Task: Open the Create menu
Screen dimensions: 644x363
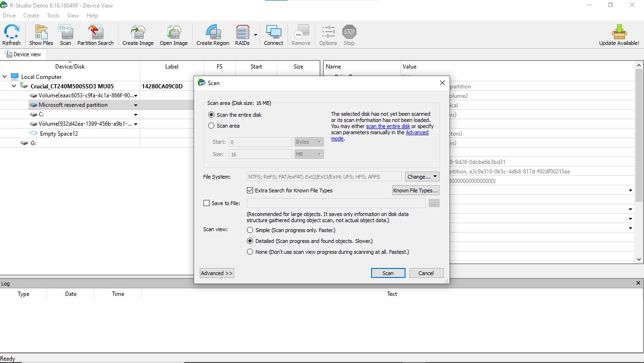Action: pyautogui.click(x=31, y=16)
